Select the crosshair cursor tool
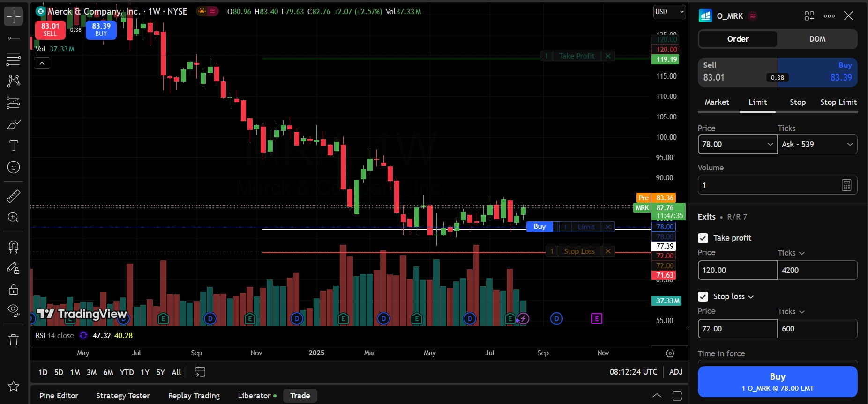Image resolution: width=868 pixels, height=404 pixels. [14, 16]
